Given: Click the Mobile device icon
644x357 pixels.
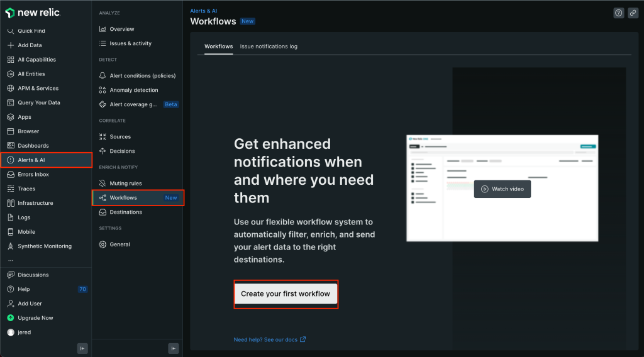Looking at the screenshot, I should [x=11, y=232].
